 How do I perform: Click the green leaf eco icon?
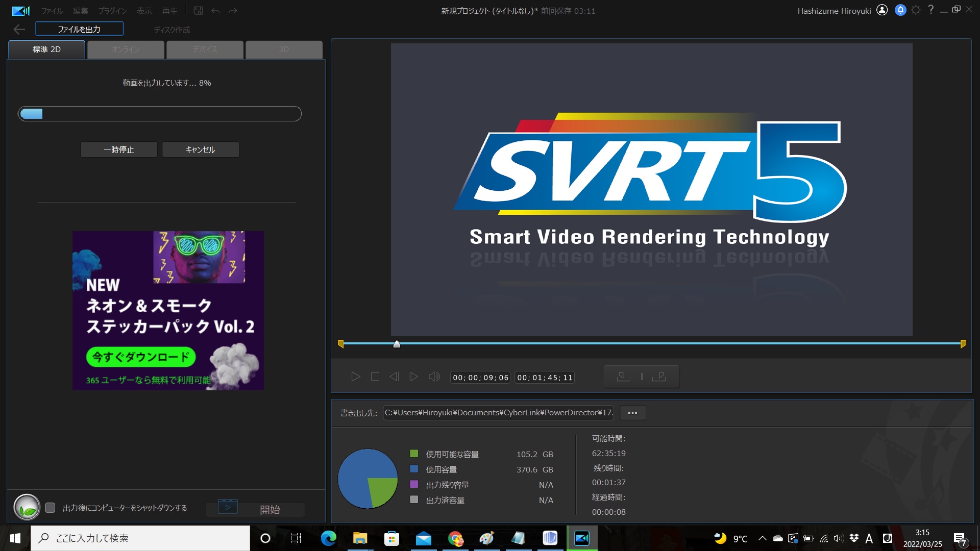click(x=27, y=508)
